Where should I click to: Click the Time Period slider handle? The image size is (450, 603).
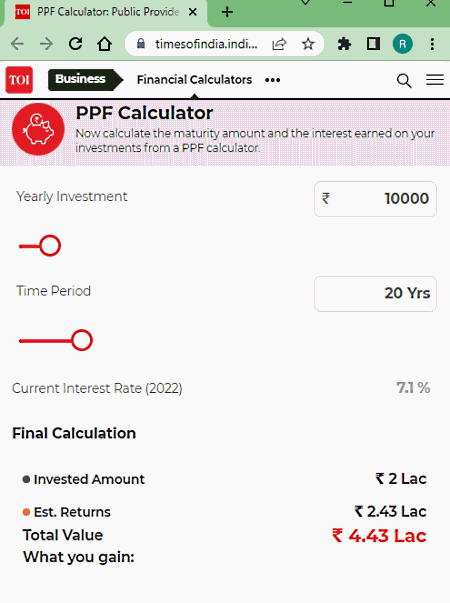[x=82, y=340]
